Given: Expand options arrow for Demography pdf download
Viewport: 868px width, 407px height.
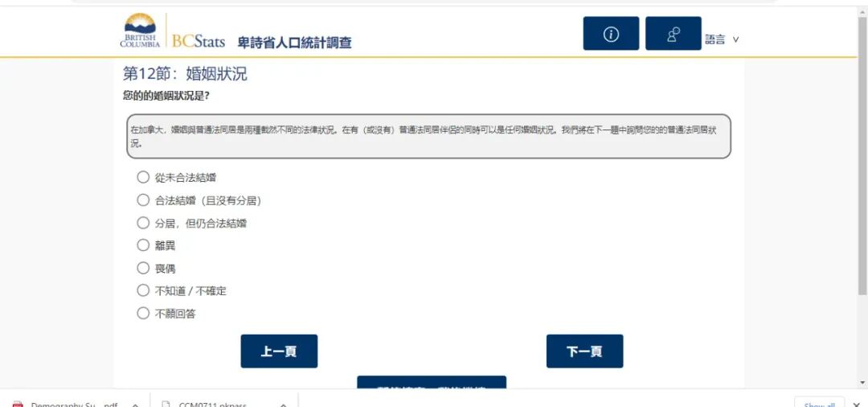Looking at the screenshot, I should pyautogui.click(x=135, y=405).
